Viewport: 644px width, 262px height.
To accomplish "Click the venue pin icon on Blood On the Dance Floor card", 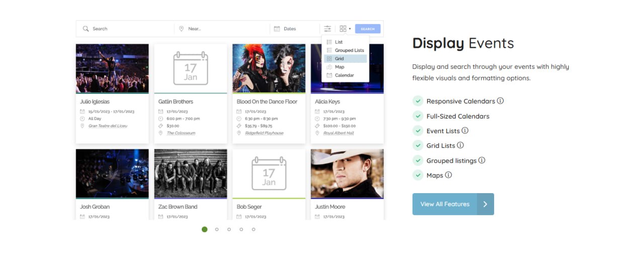I will 239,133.
